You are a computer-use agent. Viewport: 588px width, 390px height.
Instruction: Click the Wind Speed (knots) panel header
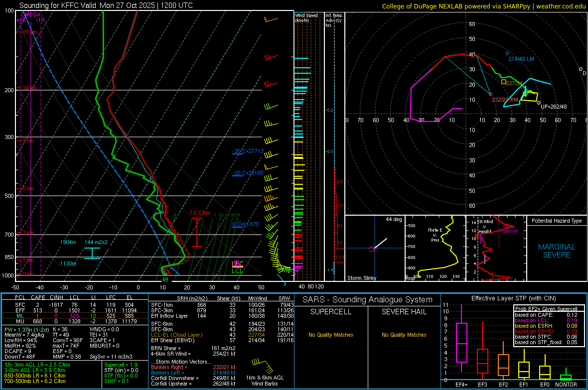click(306, 17)
